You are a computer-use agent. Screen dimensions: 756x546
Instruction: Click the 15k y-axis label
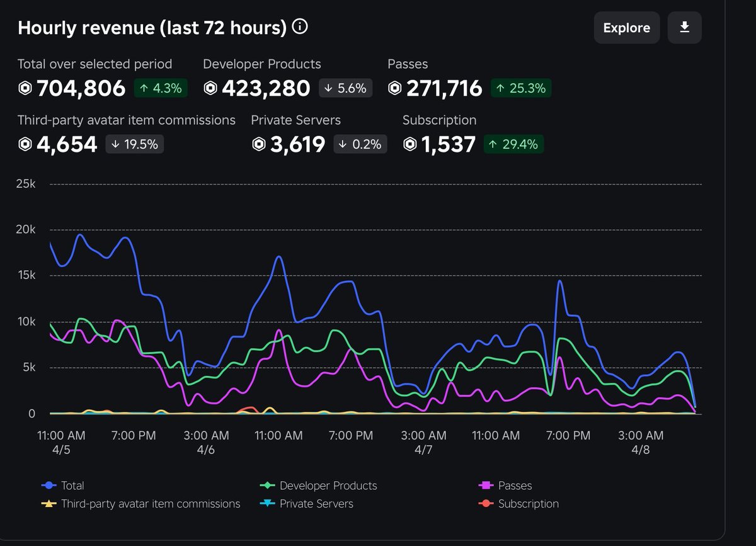point(25,276)
